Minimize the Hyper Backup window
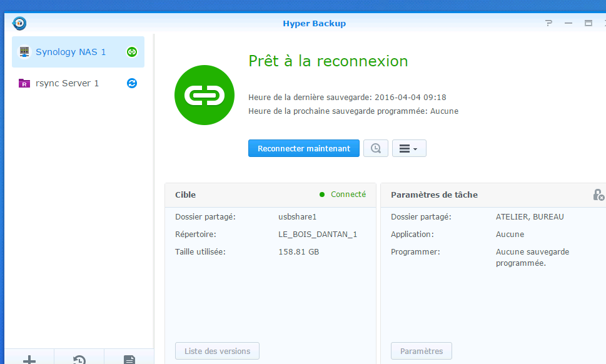 568,23
